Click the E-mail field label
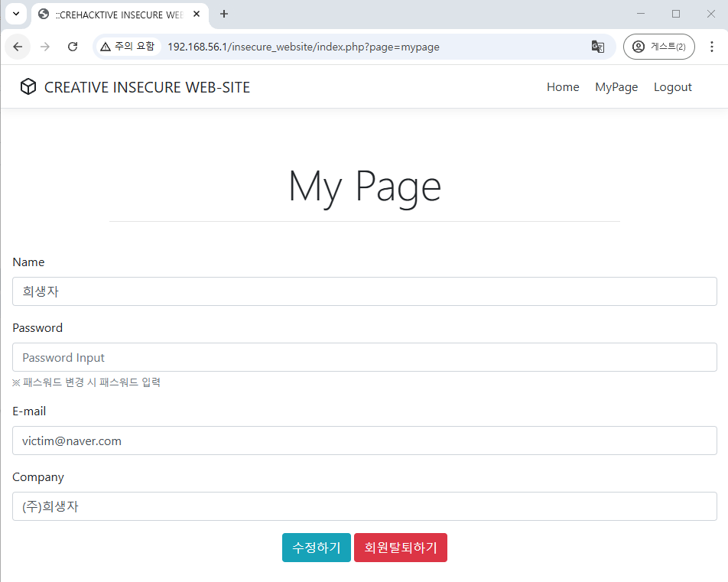728x582 pixels. (29, 411)
